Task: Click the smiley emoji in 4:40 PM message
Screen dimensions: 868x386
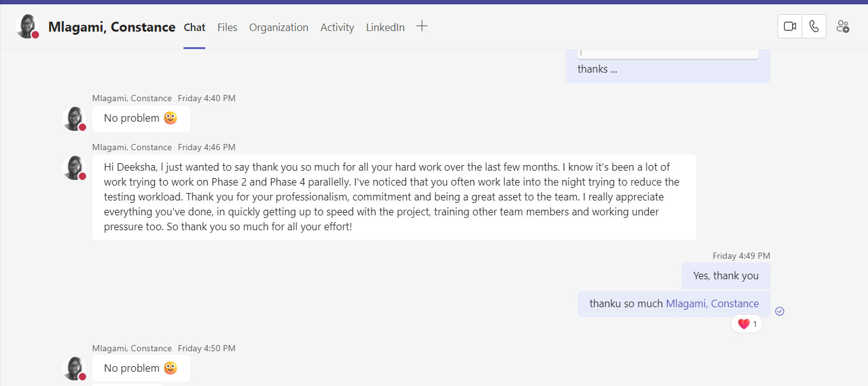Action: [x=170, y=118]
